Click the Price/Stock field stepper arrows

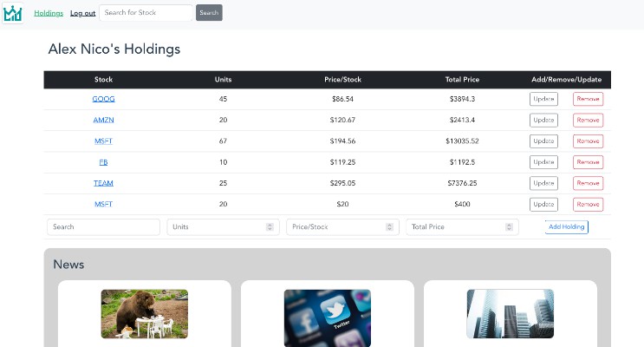389,227
